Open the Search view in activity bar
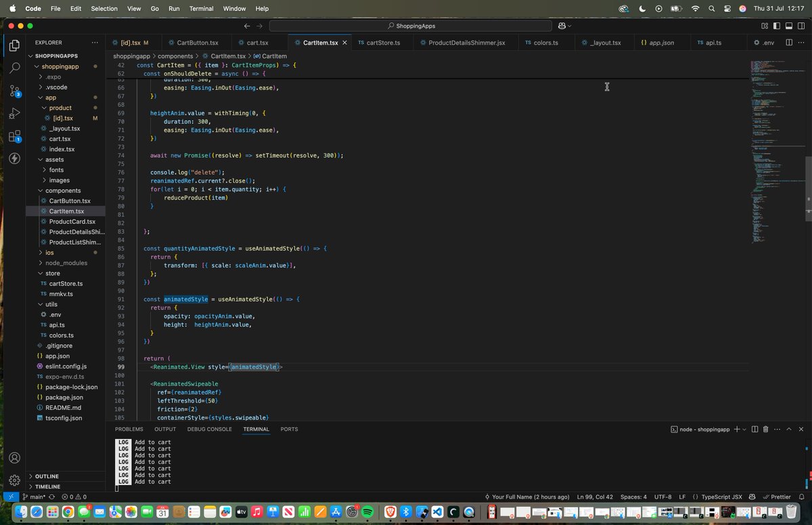Viewport: 812px width, 525px height. [14, 68]
